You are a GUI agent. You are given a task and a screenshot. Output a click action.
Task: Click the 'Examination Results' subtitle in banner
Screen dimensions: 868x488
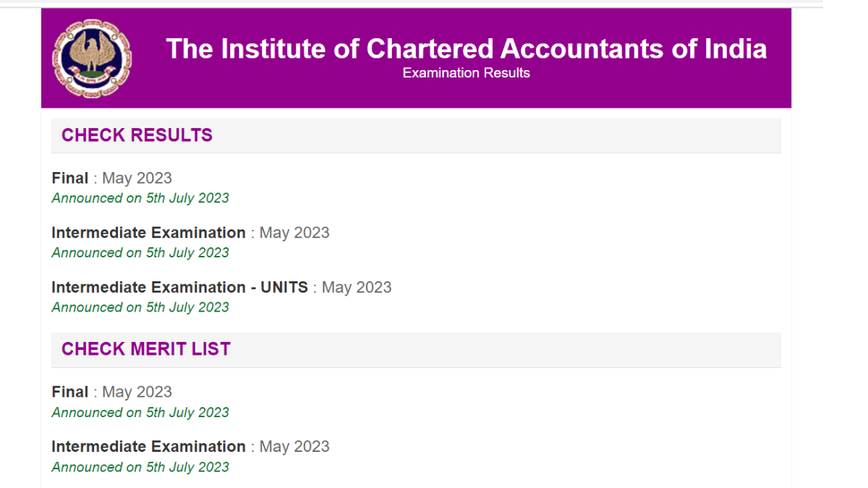466,73
